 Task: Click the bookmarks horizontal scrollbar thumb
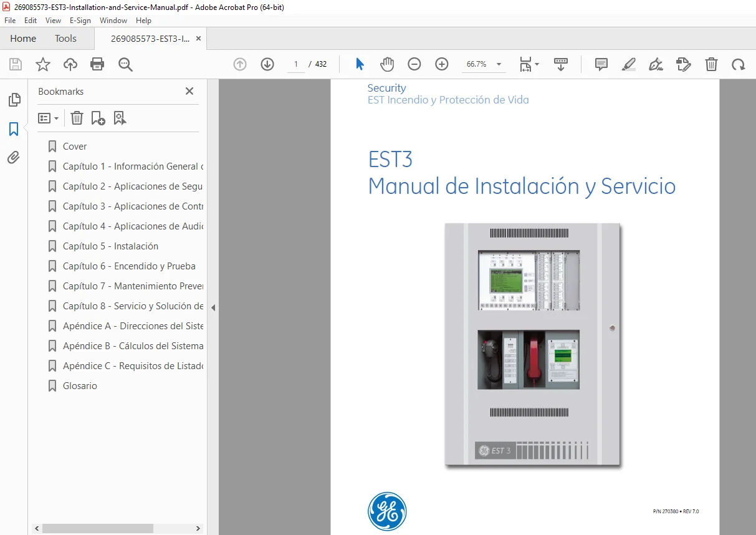tap(98, 528)
